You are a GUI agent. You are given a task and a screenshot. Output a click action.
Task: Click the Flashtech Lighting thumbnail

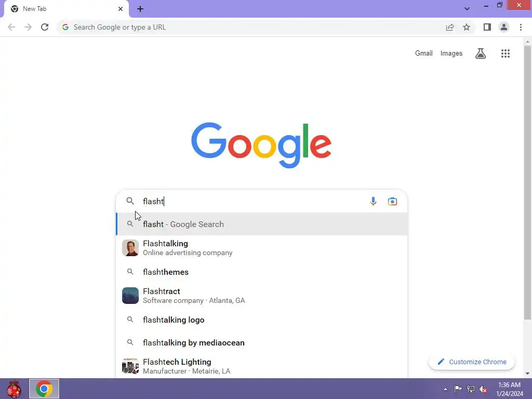pyautogui.click(x=130, y=366)
